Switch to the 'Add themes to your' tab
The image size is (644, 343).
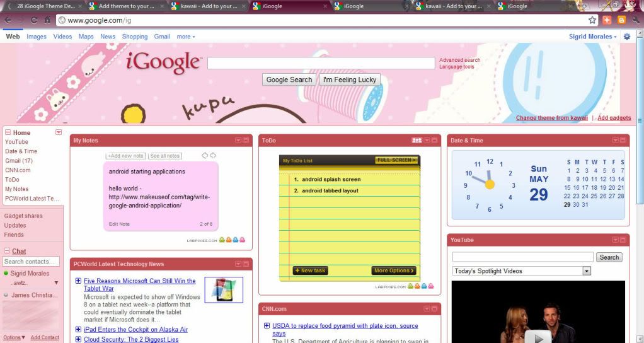pyautogui.click(x=126, y=6)
